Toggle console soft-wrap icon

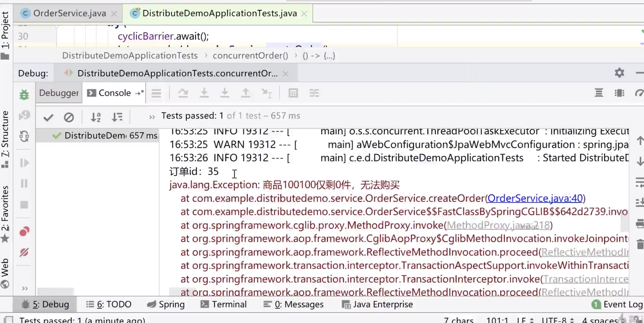(x=640, y=182)
